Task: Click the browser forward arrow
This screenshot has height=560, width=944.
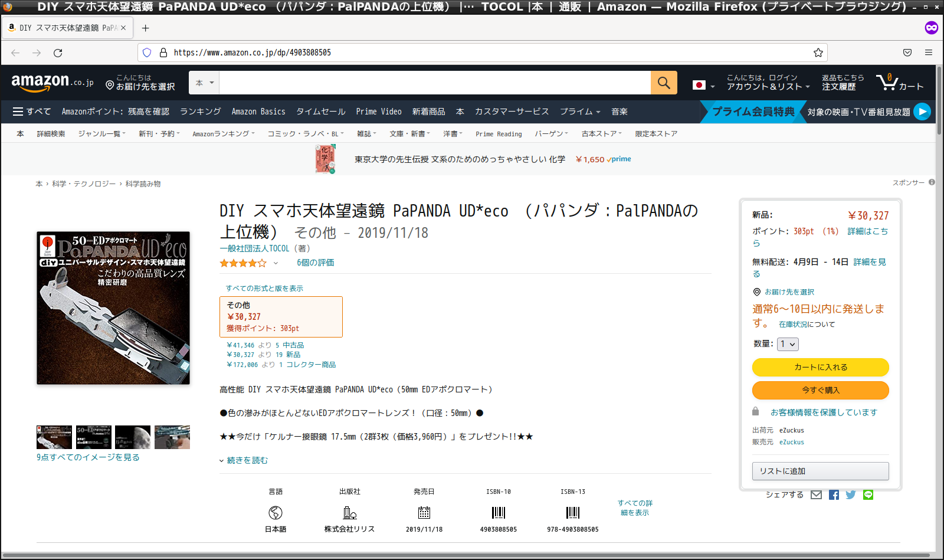Action: [37, 53]
